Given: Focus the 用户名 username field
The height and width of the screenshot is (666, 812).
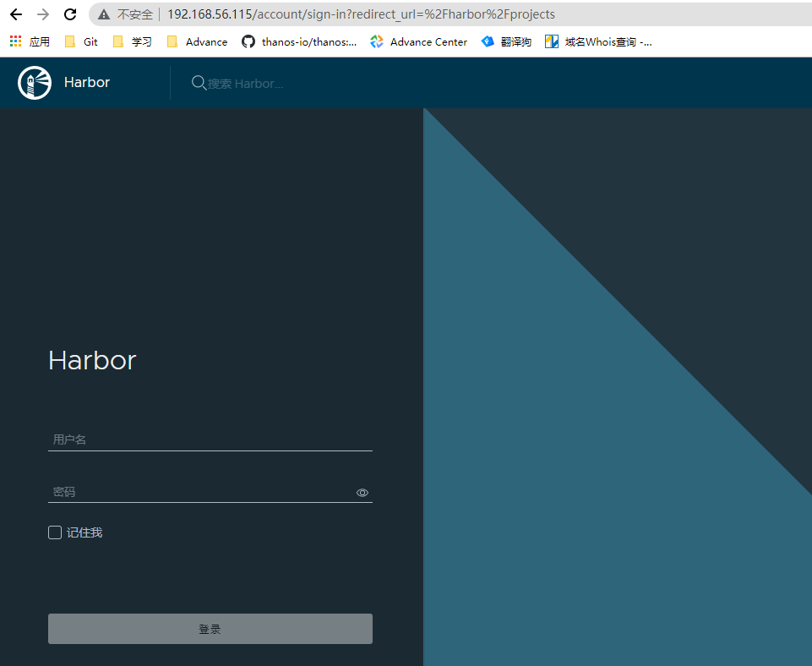Looking at the screenshot, I should pyautogui.click(x=210, y=439).
